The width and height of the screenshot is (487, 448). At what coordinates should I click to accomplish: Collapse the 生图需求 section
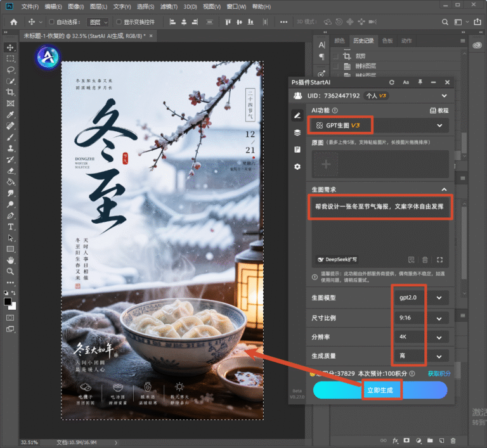[444, 189]
